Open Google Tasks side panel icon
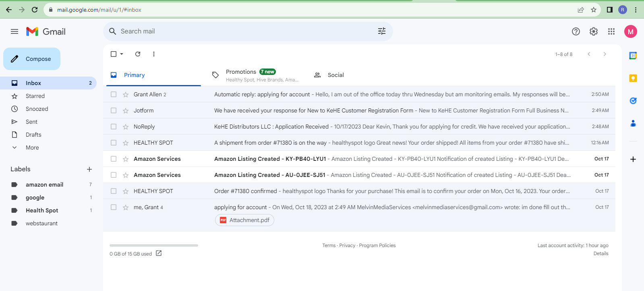644x291 pixels. [633, 101]
